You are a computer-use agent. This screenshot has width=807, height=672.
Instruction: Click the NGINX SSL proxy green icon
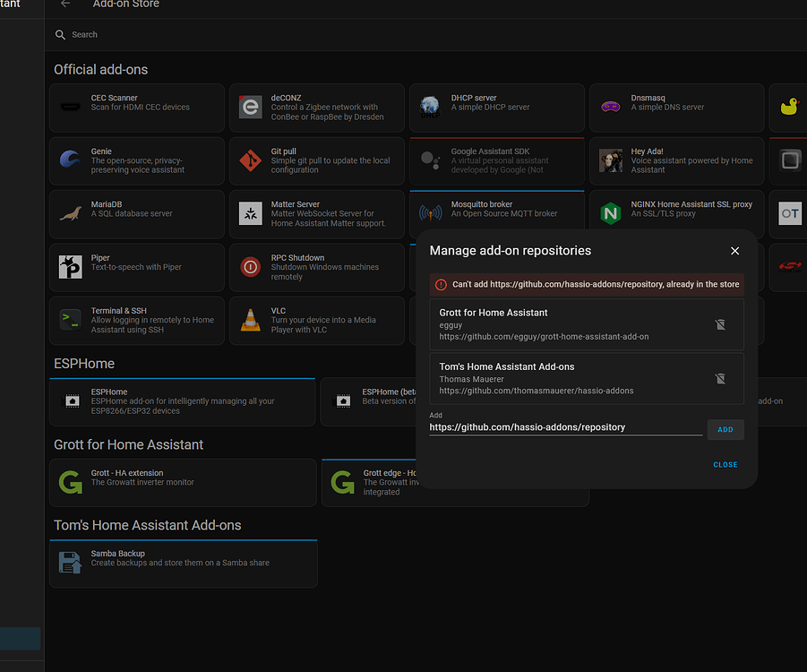click(611, 213)
